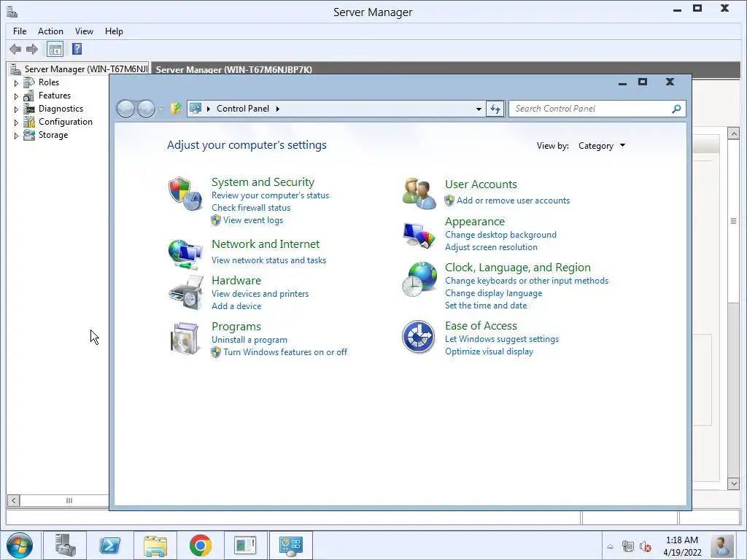Click Adjust screen resolution link
The width and height of the screenshot is (747, 560).
point(491,247)
